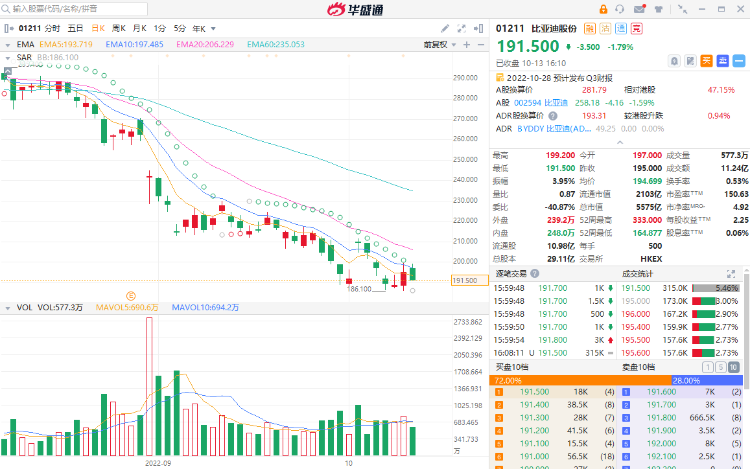Screen dimensions: 750x469
Task: Click the light blue minus watchlist button
Action: pyautogui.click(x=739, y=61)
